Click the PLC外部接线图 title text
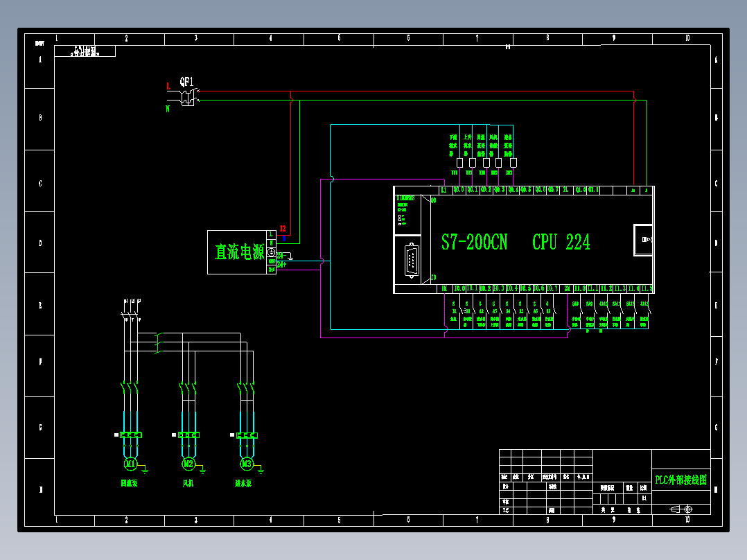Screen dimensions: 747x560 [680, 480]
